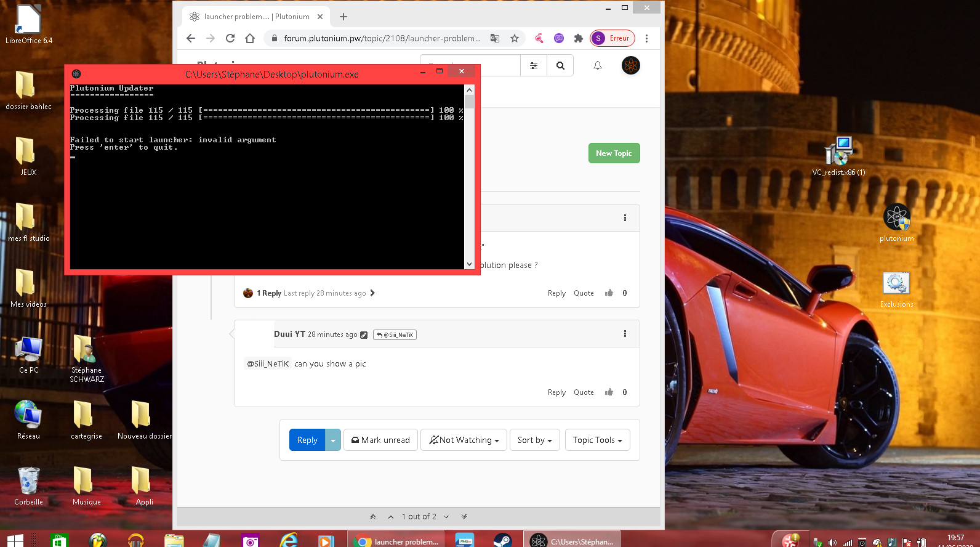Open the Reply button dropdown arrow
The height and width of the screenshot is (547, 980).
point(333,440)
